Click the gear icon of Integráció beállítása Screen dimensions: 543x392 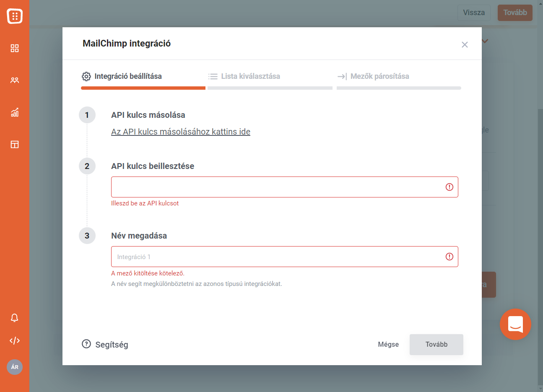tap(86, 76)
